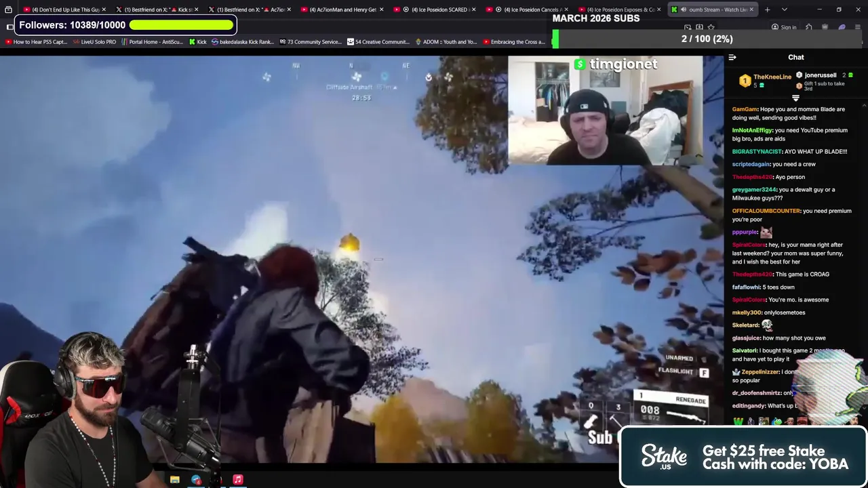This screenshot has width=868, height=488.
Task: Click mkelly300 username in chat
Action: click(x=747, y=313)
